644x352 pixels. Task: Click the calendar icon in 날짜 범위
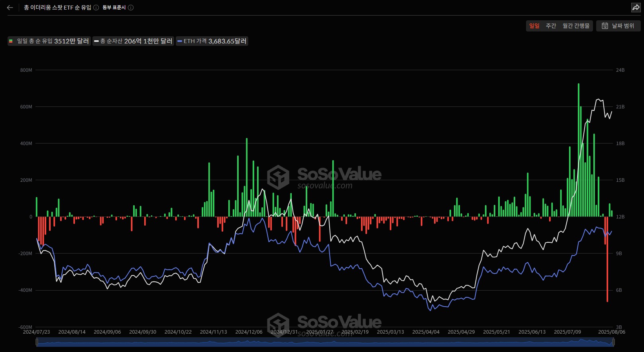[605, 26]
